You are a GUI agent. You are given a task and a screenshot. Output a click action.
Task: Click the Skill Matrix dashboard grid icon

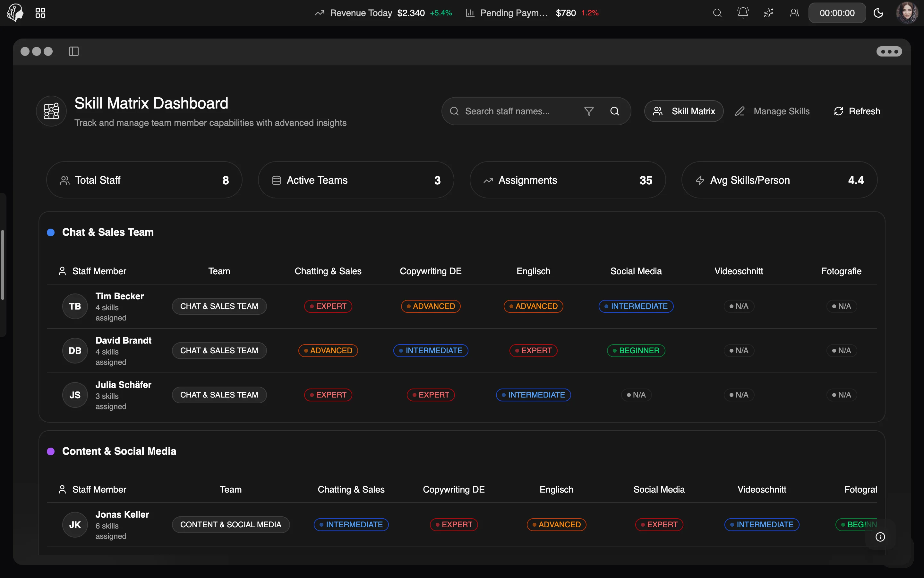click(51, 111)
